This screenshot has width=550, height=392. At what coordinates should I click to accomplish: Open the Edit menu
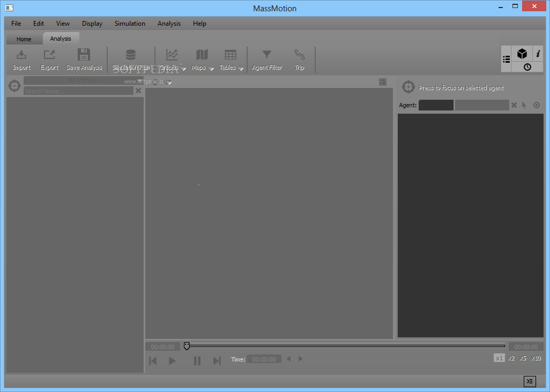tap(39, 24)
